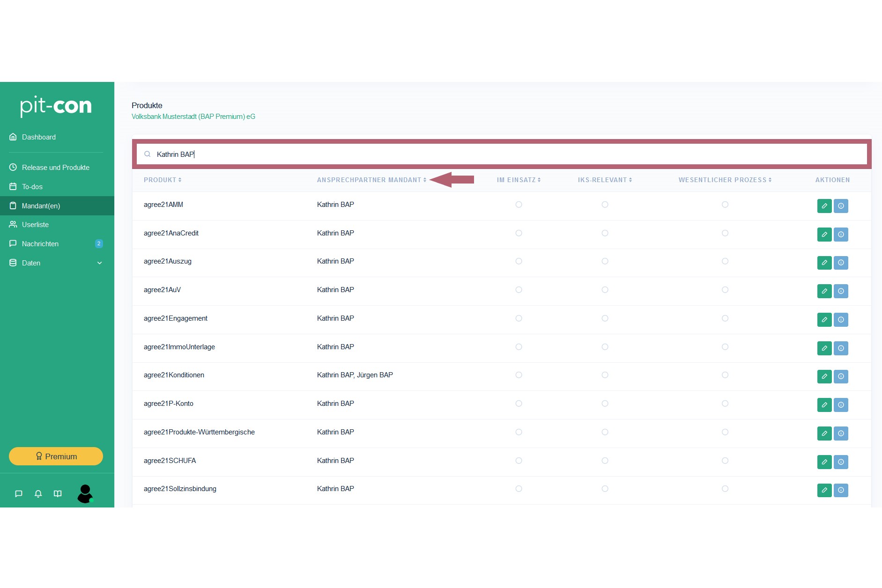Focus the search field containing Kathrin BAP
This screenshot has width=882, height=588.
point(502,154)
